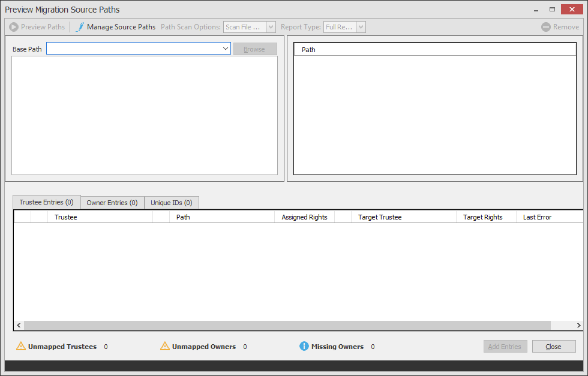Minimize the Preview Migration Source Paths window
The width and height of the screenshot is (588, 376).
point(536,10)
